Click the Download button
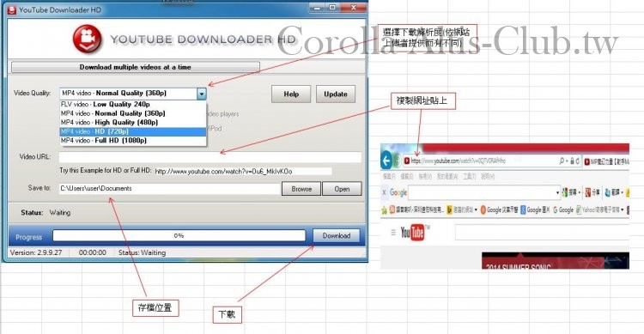This screenshot has height=334, width=644. pyautogui.click(x=337, y=236)
